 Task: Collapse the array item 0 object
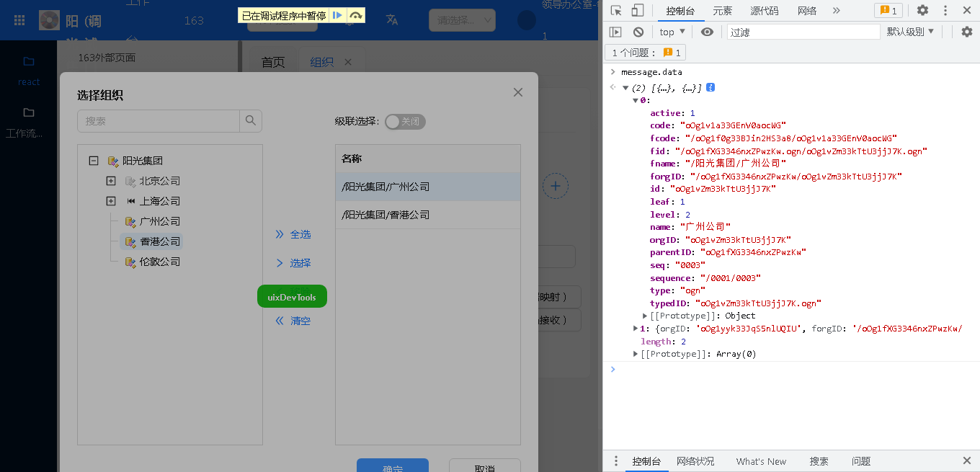(x=636, y=101)
